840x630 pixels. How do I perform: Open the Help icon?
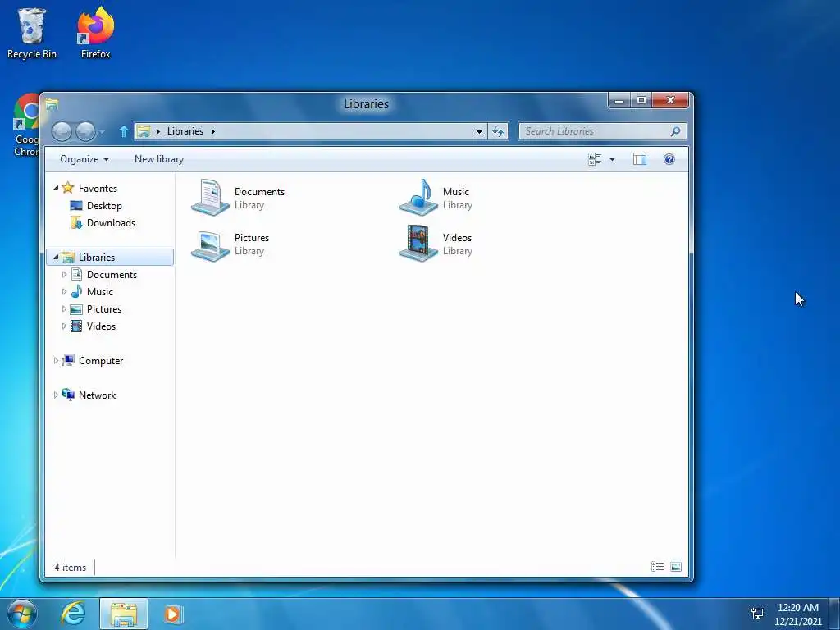tap(669, 159)
